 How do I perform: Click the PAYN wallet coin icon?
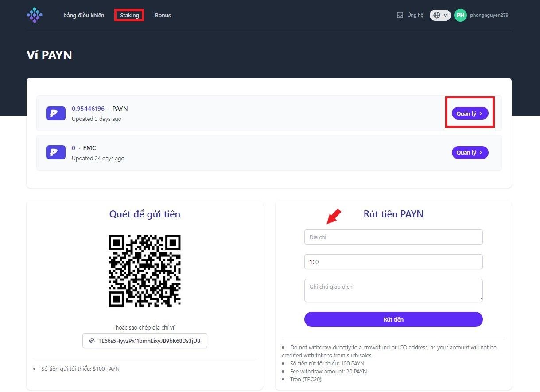tap(56, 113)
